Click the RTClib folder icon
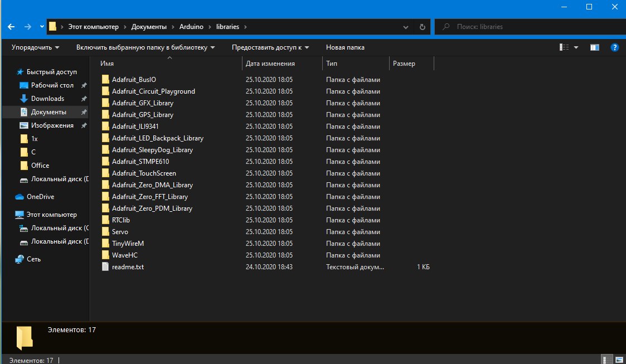The image size is (626, 364). 105,220
